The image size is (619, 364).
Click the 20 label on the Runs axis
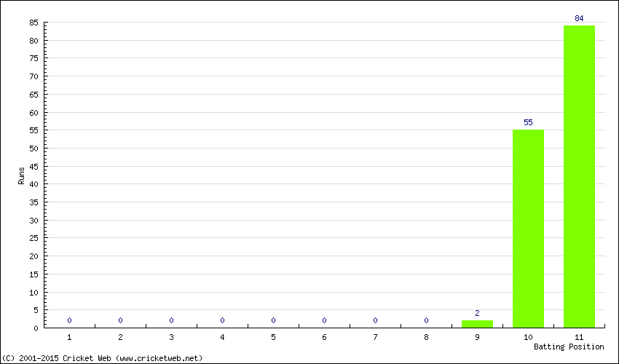33,256
